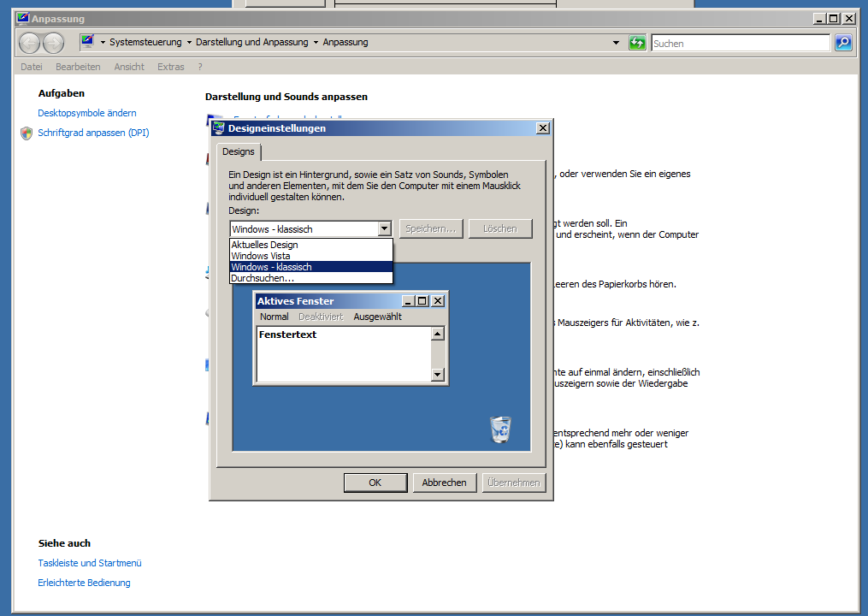Open the address bar history dropdown arrow

(616, 43)
